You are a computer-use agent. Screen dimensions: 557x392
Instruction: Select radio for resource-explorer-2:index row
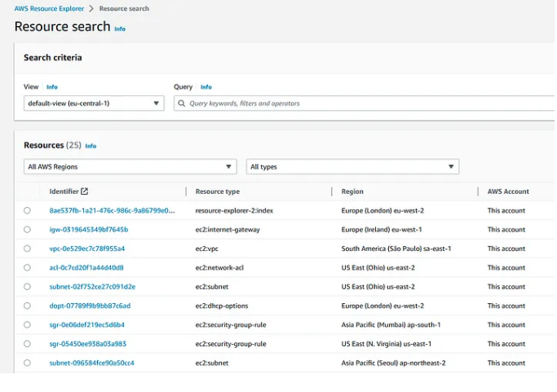(x=27, y=210)
